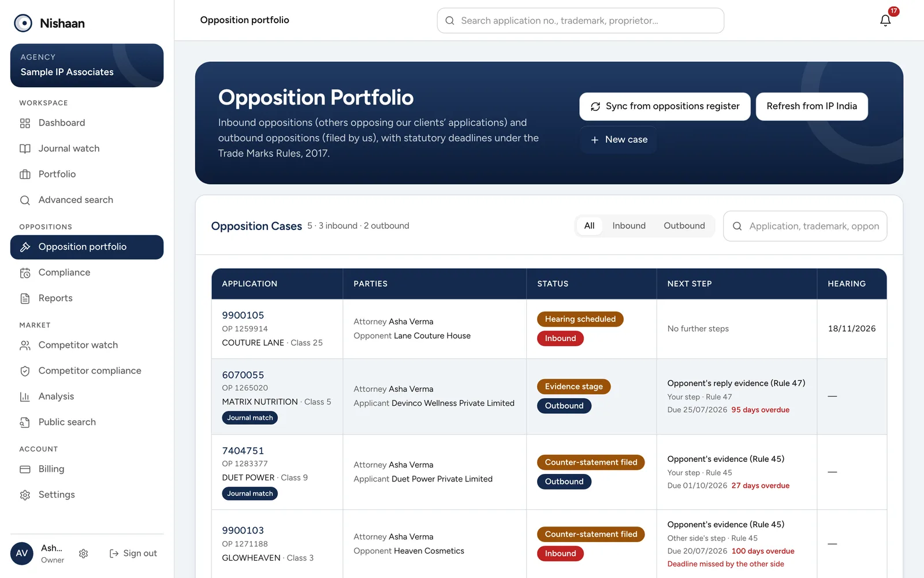Open the Sample IP Associates agency card
The width and height of the screenshot is (924, 578).
87,65
